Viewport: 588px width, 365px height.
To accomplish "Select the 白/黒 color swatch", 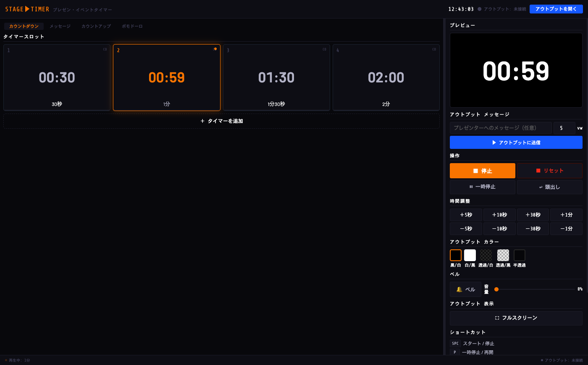I will point(470,255).
